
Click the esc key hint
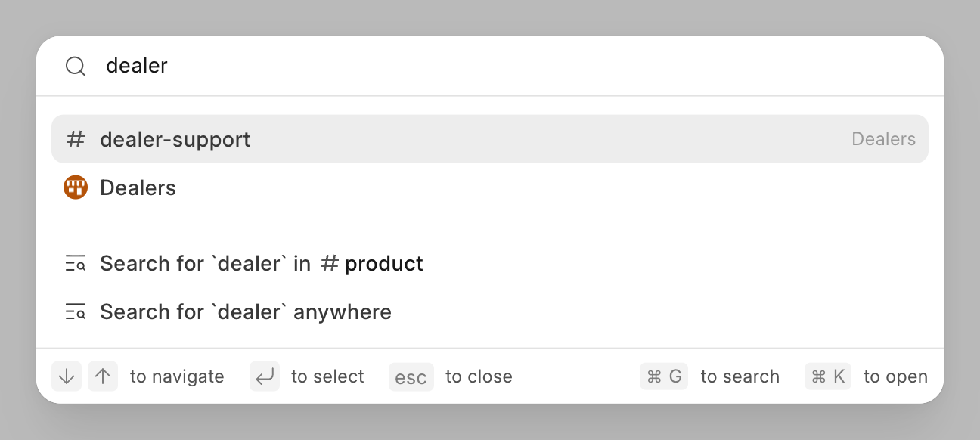pyautogui.click(x=411, y=376)
